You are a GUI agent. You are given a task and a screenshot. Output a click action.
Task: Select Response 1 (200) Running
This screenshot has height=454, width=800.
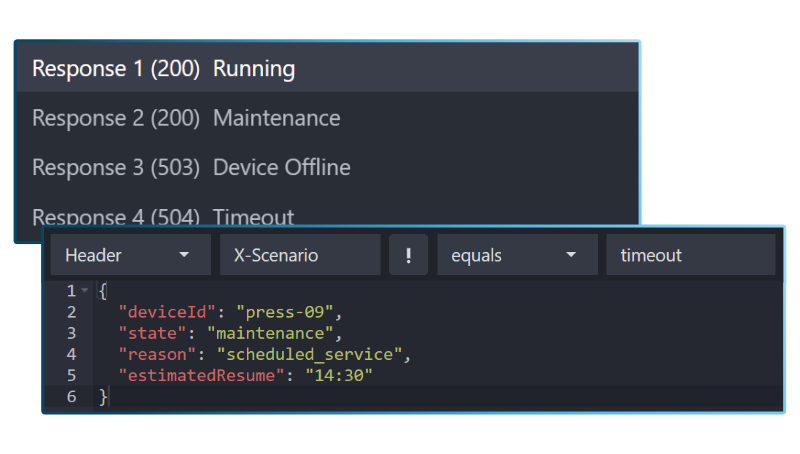point(327,68)
